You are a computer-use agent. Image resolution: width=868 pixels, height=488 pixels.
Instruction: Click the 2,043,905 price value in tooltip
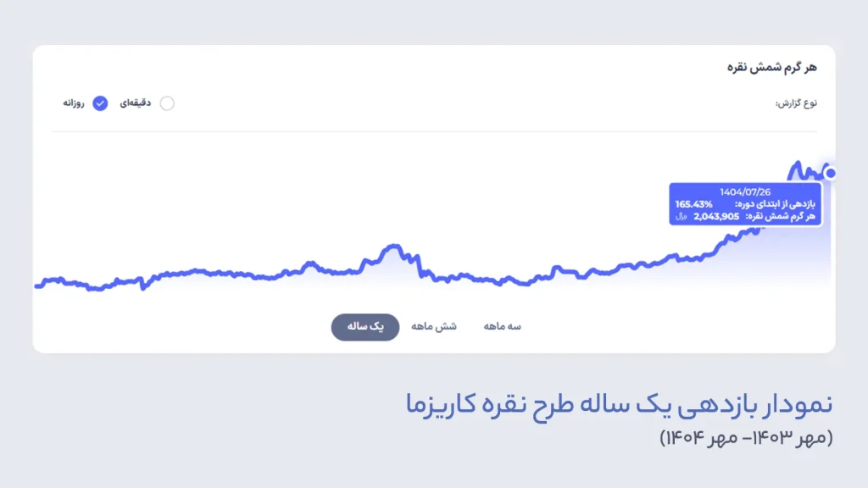(x=716, y=217)
